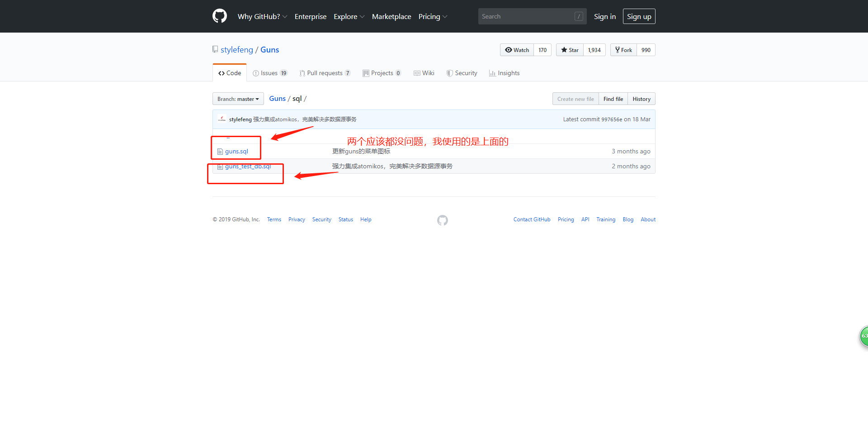
Task: View the 990 forks count
Action: [x=646, y=50]
